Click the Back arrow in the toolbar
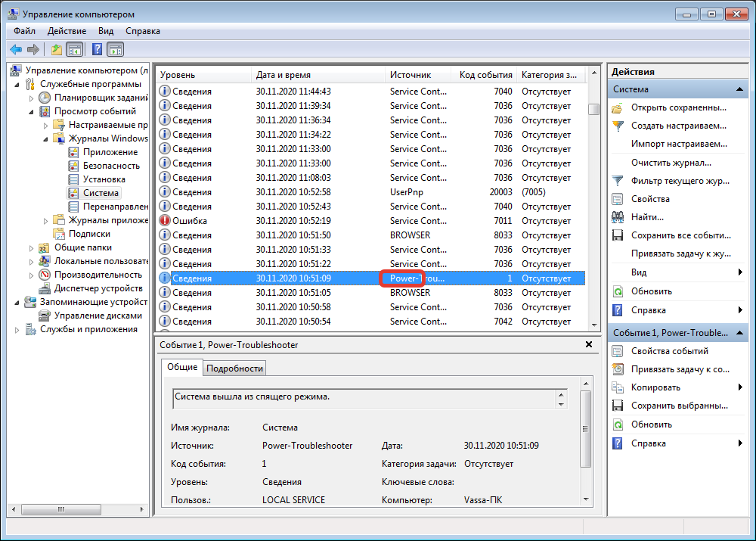The image size is (756, 541). point(16,50)
